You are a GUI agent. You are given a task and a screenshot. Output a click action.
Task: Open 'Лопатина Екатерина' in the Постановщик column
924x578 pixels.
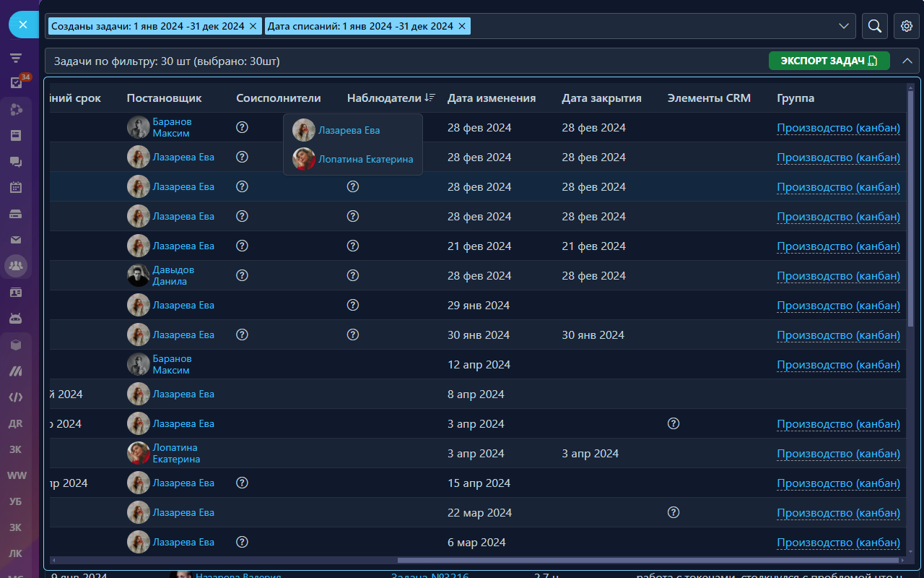click(176, 454)
